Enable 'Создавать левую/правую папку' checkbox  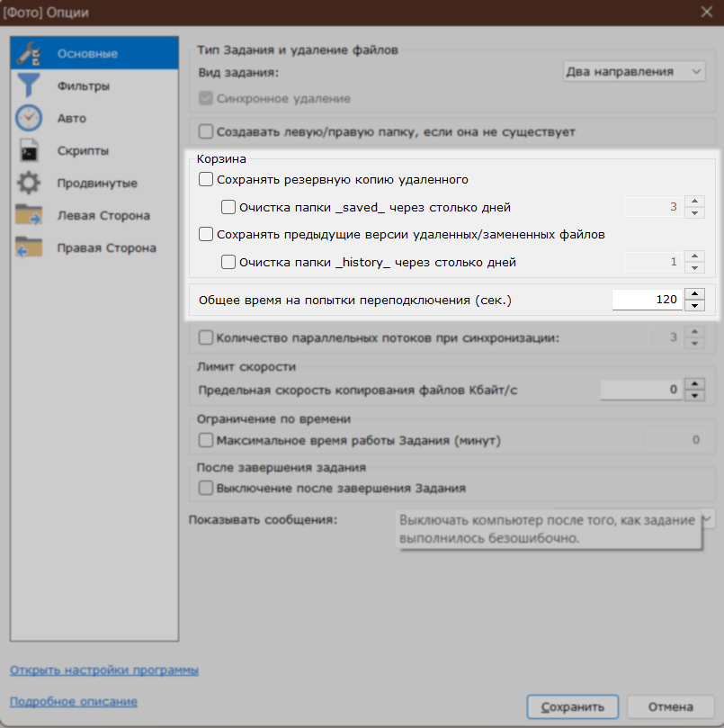206,132
